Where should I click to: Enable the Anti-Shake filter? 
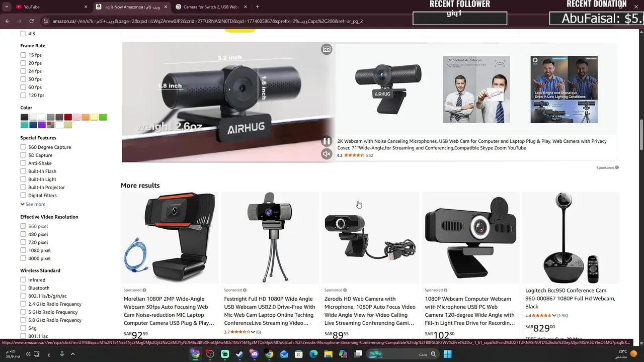23,163
